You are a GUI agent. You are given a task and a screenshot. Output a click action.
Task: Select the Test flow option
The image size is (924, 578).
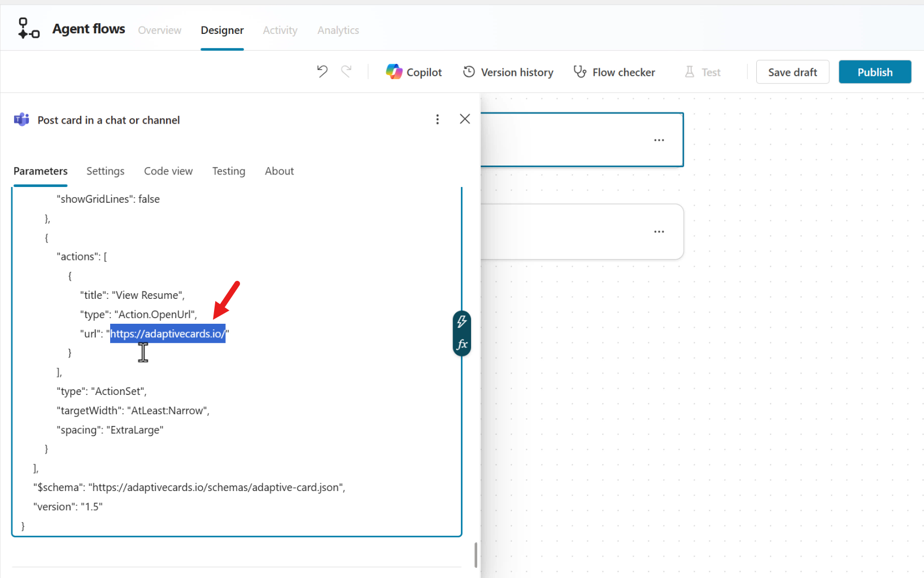point(702,72)
